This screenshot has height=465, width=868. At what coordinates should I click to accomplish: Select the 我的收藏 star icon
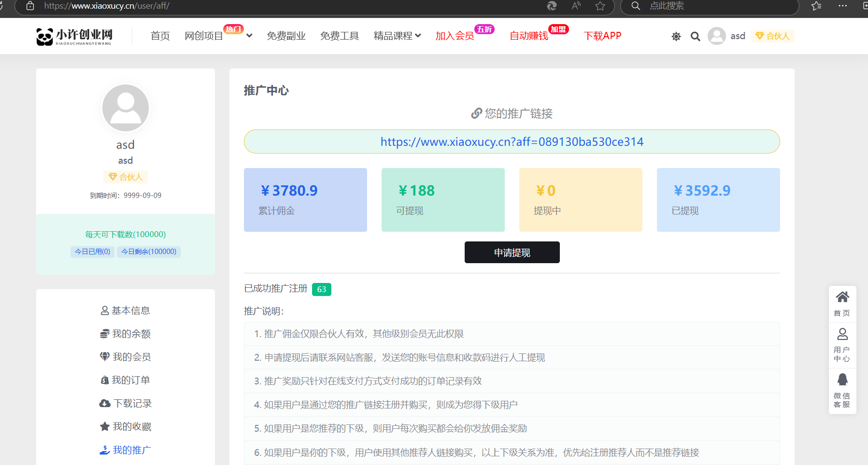tap(105, 426)
